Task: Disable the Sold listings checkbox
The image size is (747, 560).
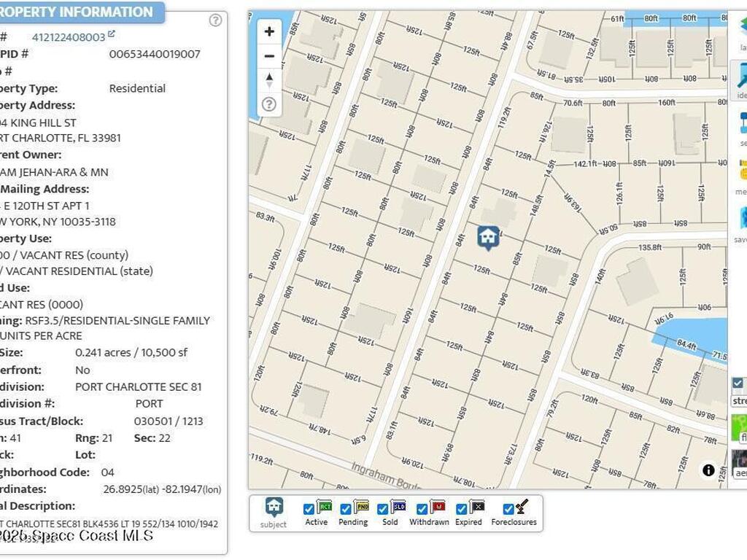Action: (x=384, y=509)
